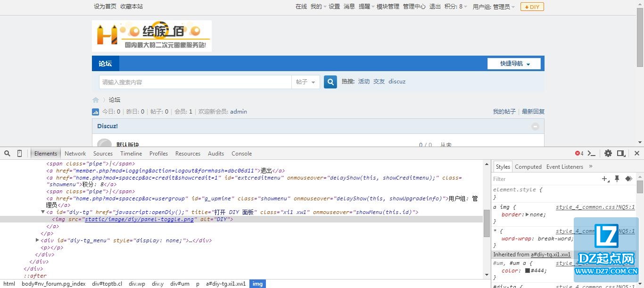Click the forum home breadcrumb icon
Viewport: 644px width, 288px height.
(x=96, y=100)
